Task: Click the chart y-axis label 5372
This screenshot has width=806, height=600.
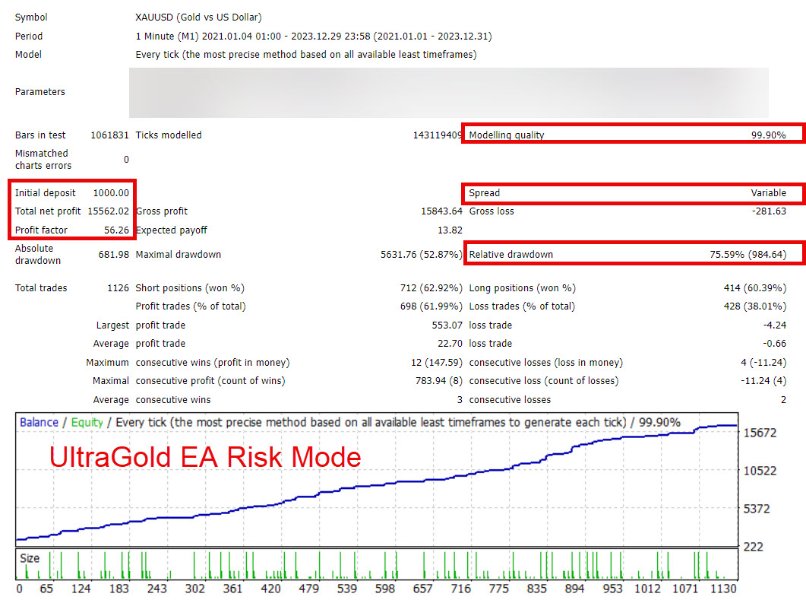Action: tap(757, 509)
